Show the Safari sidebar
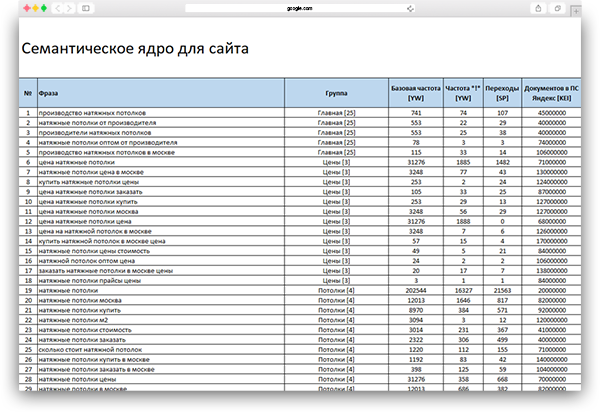 tap(85, 8)
